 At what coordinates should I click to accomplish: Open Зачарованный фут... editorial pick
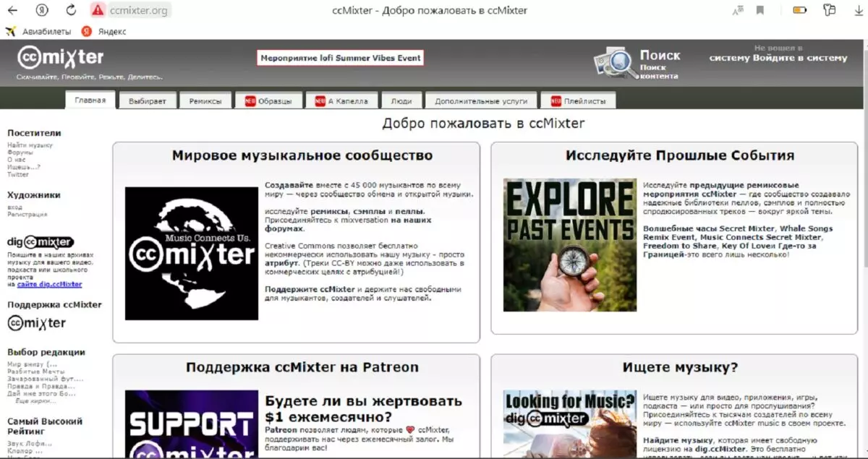[45, 379]
